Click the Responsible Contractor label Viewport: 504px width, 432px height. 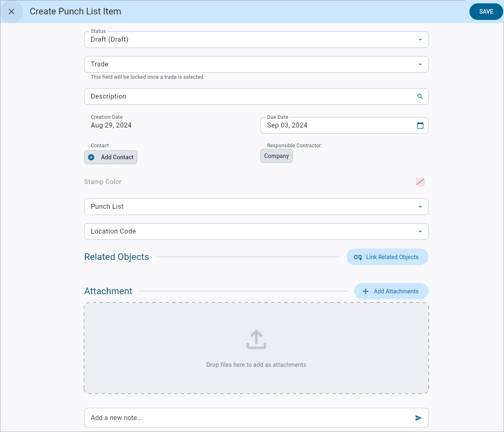[x=294, y=146]
